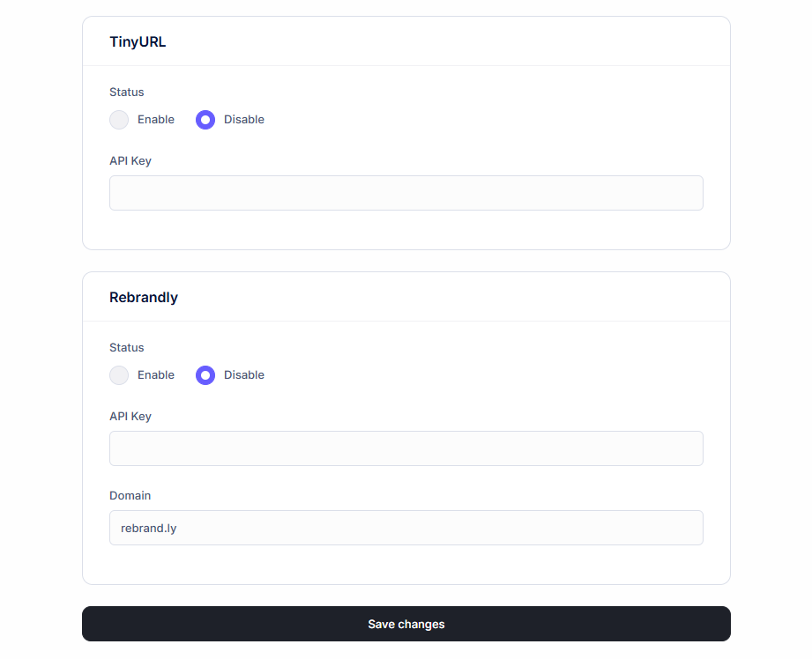The height and width of the screenshot is (659, 812).
Task: Select the Disable radio button under TinyURL
Action: (205, 120)
